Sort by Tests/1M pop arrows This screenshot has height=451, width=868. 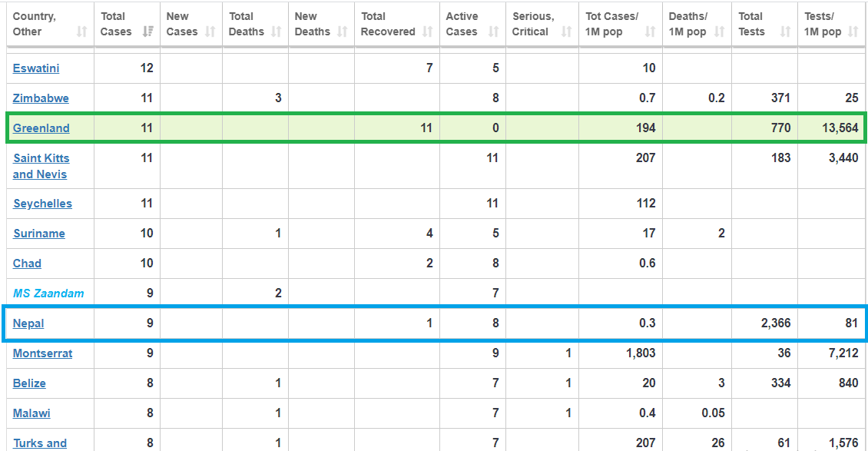(x=853, y=32)
